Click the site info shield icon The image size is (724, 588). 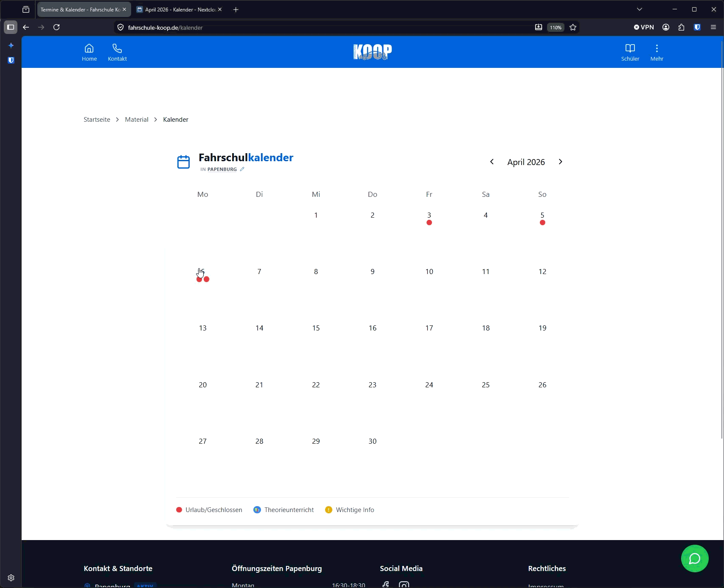[x=121, y=28]
